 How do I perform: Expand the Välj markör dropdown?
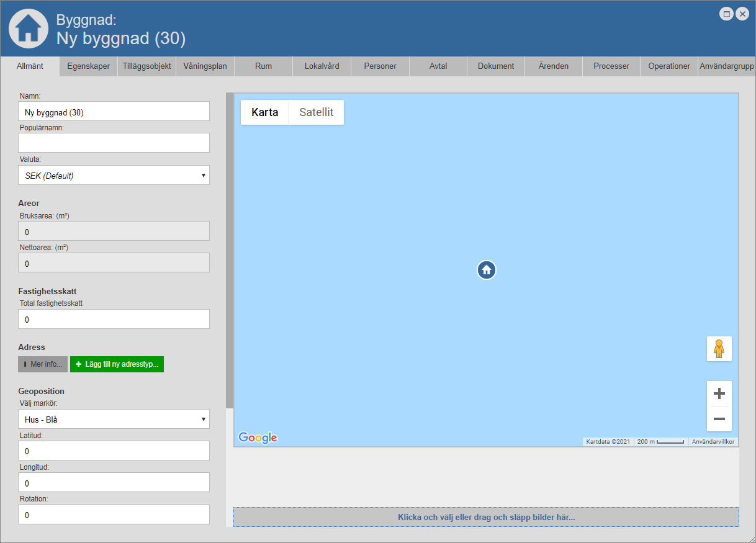point(114,420)
